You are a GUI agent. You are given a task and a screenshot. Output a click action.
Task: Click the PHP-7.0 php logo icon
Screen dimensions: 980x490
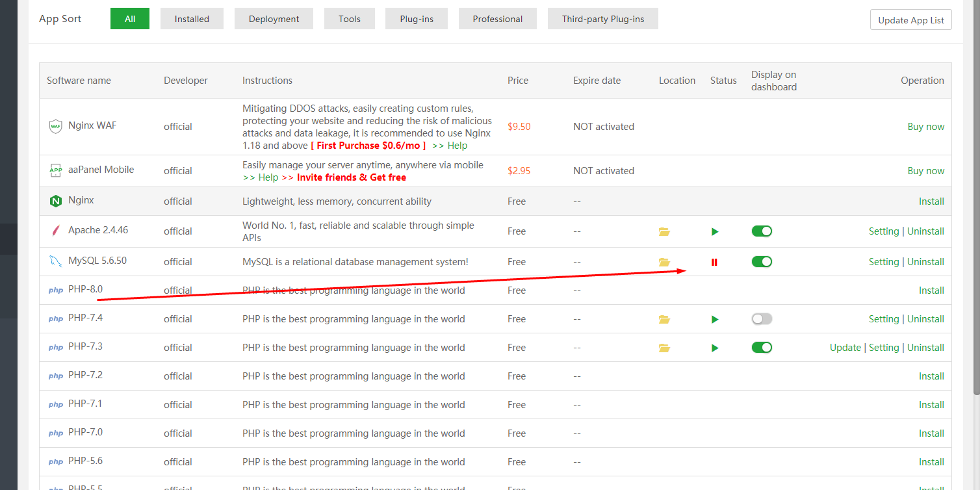click(x=56, y=433)
